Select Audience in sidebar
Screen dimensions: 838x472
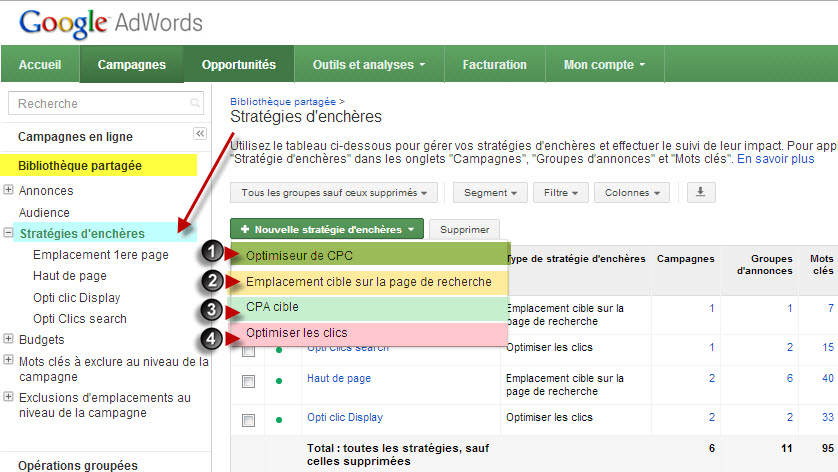coord(44,213)
